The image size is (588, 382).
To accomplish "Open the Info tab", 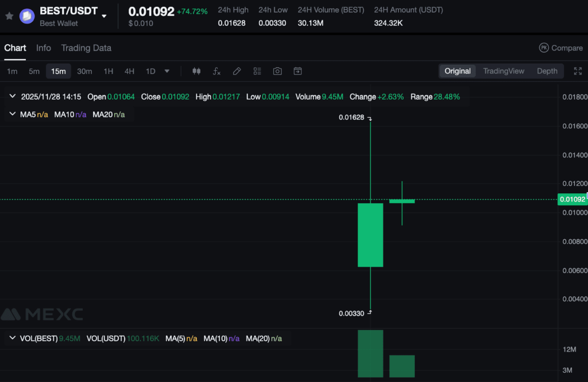I will click(x=44, y=48).
